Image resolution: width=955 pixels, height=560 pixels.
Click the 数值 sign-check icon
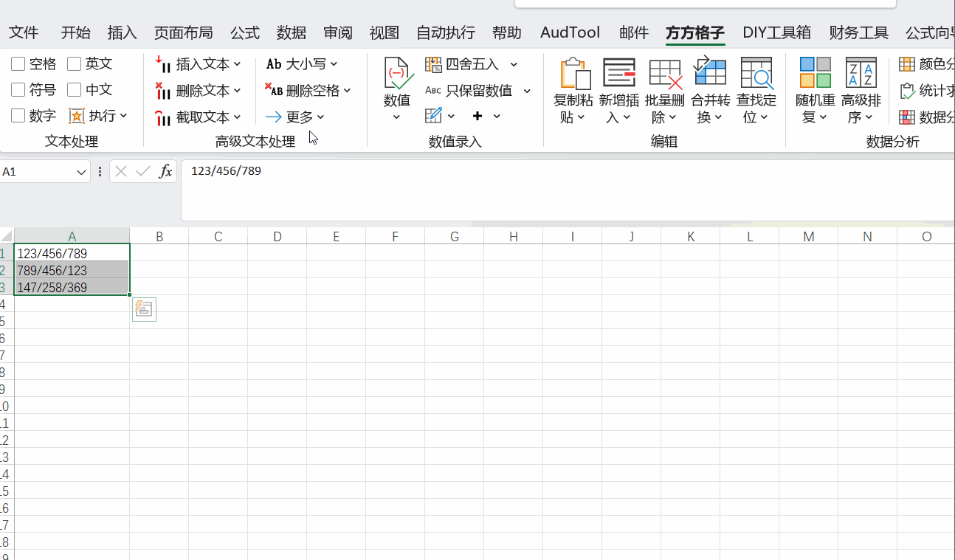pyautogui.click(x=397, y=75)
